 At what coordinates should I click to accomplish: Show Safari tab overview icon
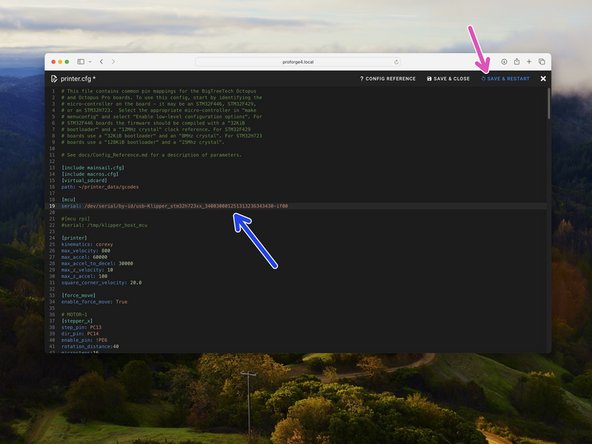point(541,62)
